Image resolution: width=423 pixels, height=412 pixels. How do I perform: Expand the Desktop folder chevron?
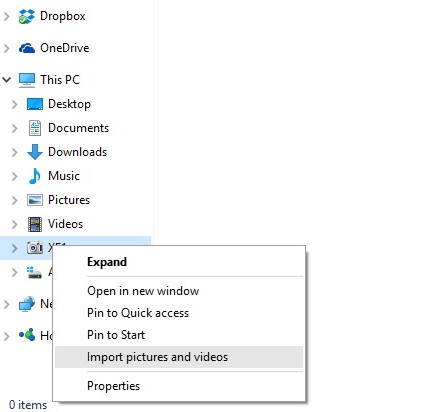click(14, 104)
